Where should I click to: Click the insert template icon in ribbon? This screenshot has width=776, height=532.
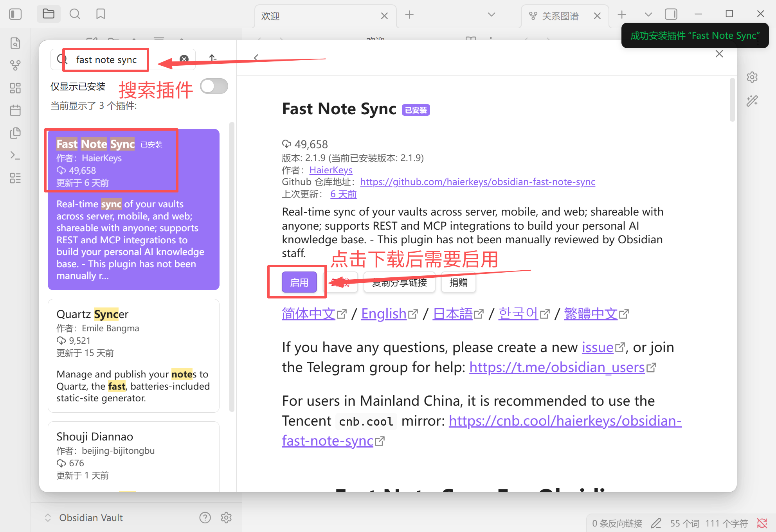coord(15,133)
